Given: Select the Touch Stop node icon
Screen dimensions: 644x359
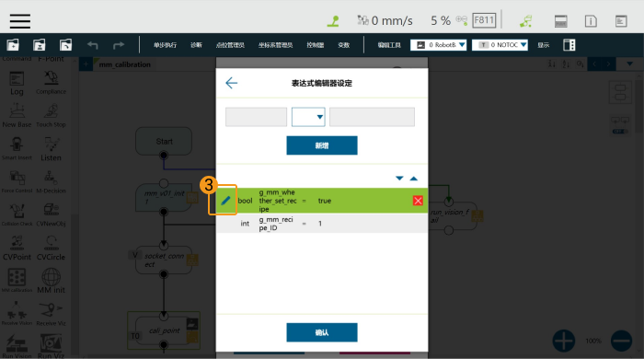Looking at the screenshot, I should (x=51, y=116).
